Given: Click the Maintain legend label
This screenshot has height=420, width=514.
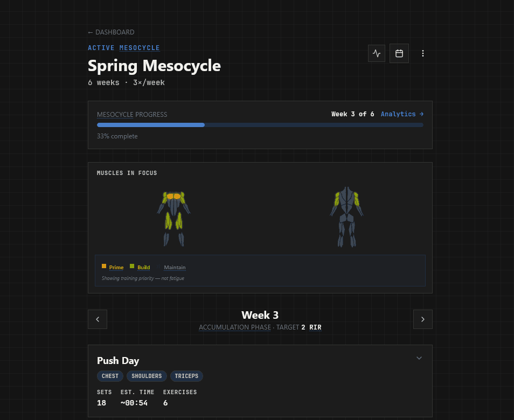Looking at the screenshot, I should coord(175,267).
